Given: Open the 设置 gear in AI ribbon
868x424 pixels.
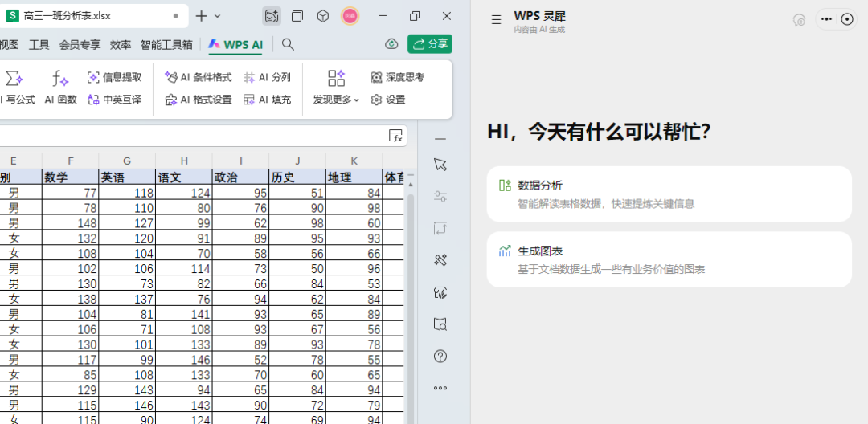Looking at the screenshot, I should 388,100.
